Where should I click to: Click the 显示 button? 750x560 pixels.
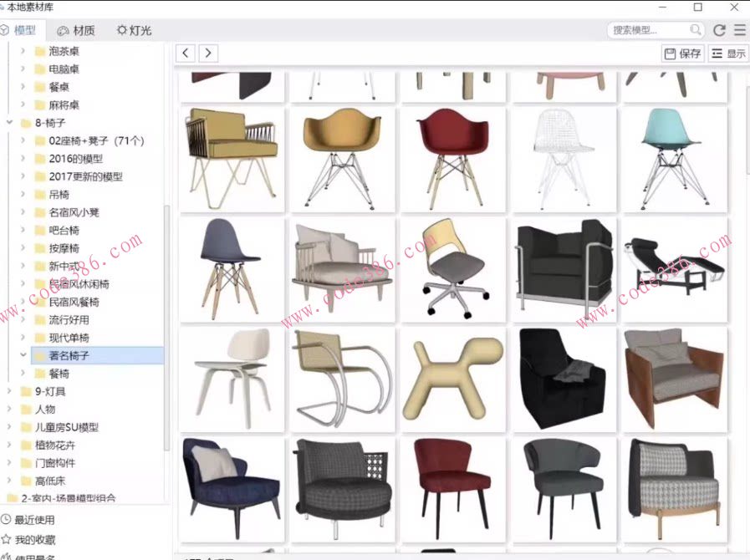[x=728, y=53]
